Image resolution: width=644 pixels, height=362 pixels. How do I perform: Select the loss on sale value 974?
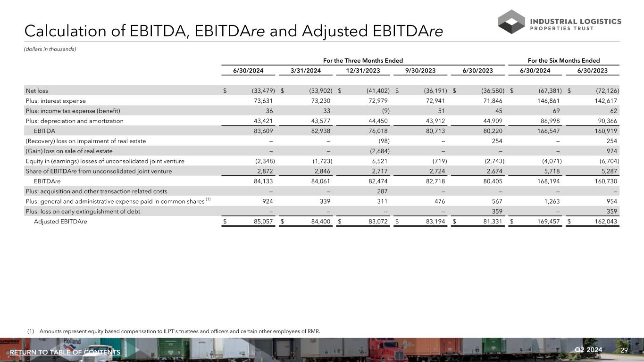611,151
